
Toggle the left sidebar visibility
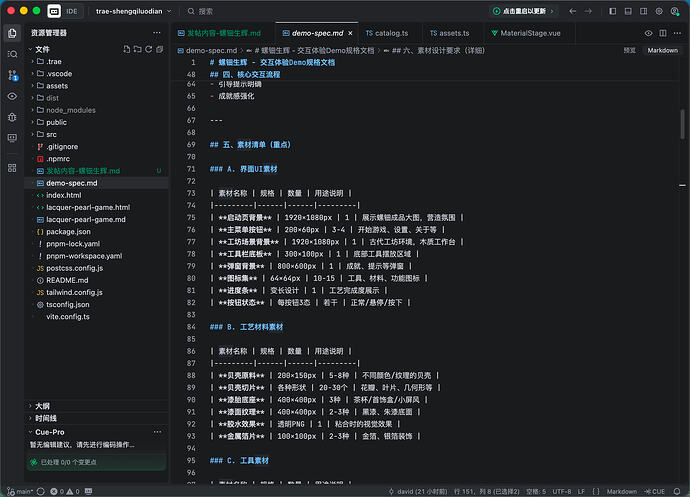(x=613, y=11)
